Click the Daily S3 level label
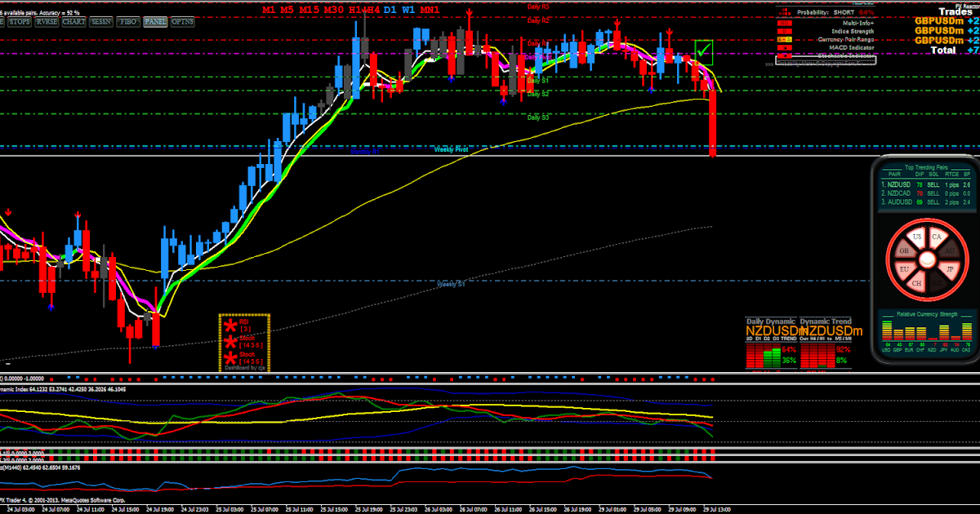Image resolution: width=980 pixels, height=514 pixels. [538, 117]
